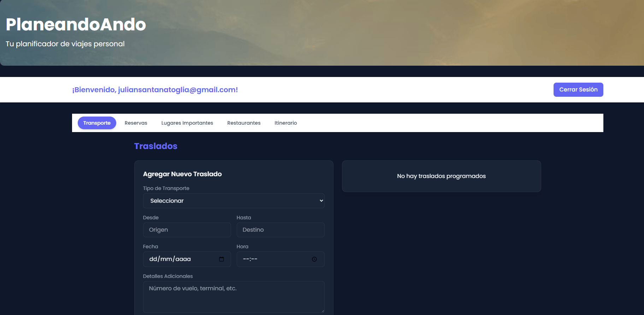Click into the Detalles Adicionales text area

234,297
